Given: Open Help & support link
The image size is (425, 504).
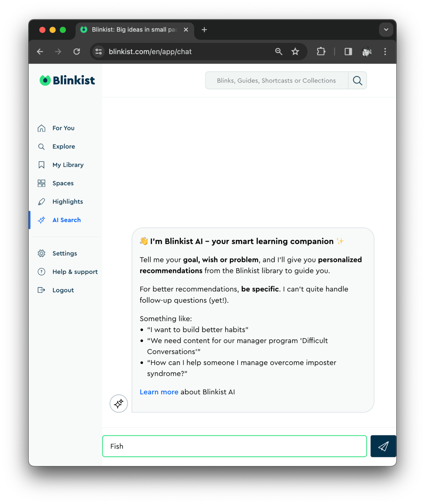Looking at the screenshot, I should [x=75, y=272].
